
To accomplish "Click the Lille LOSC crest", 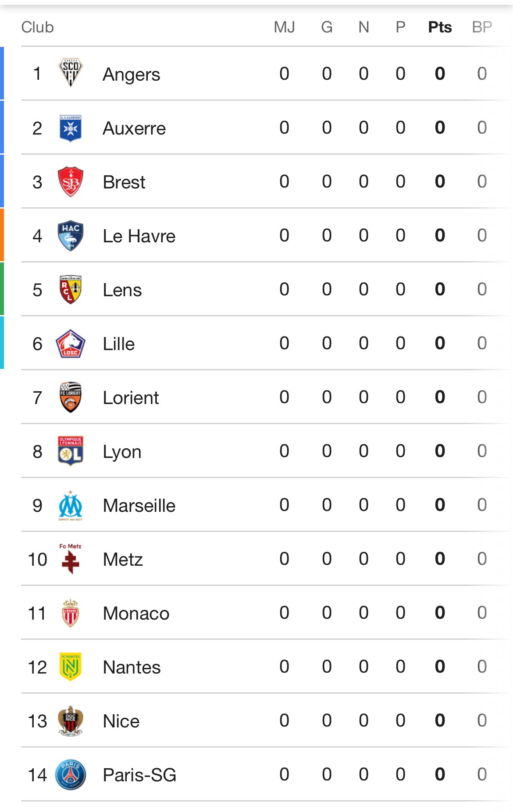I will [x=70, y=344].
